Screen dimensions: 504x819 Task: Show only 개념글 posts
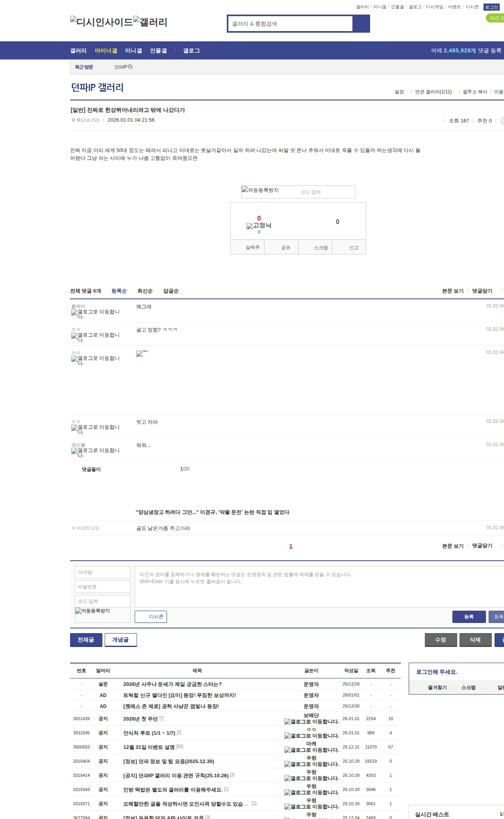(x=120, y=640)
